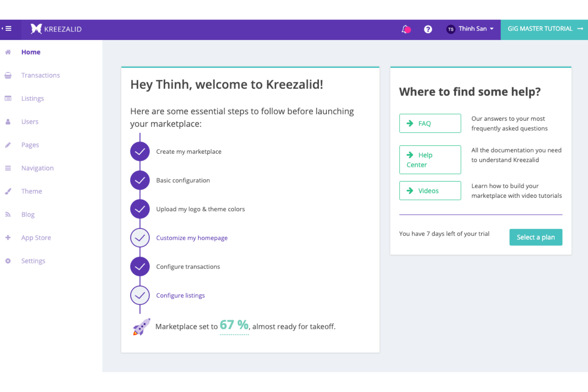Click the 67% marketplace progress value
This screenshot has width=588, height=392.
(x=234, y=325)
